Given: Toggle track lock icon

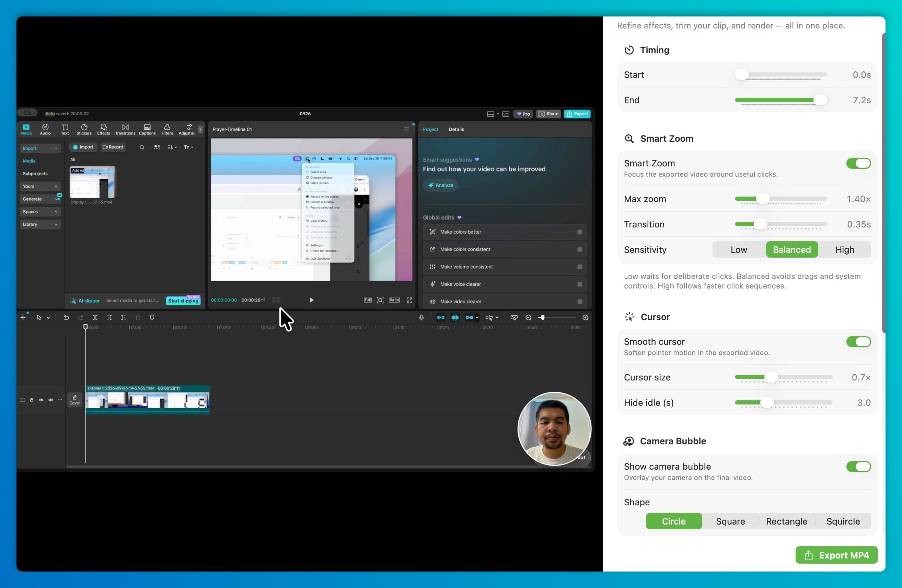Looking at the screenshot, I should (x=32, y=400).
